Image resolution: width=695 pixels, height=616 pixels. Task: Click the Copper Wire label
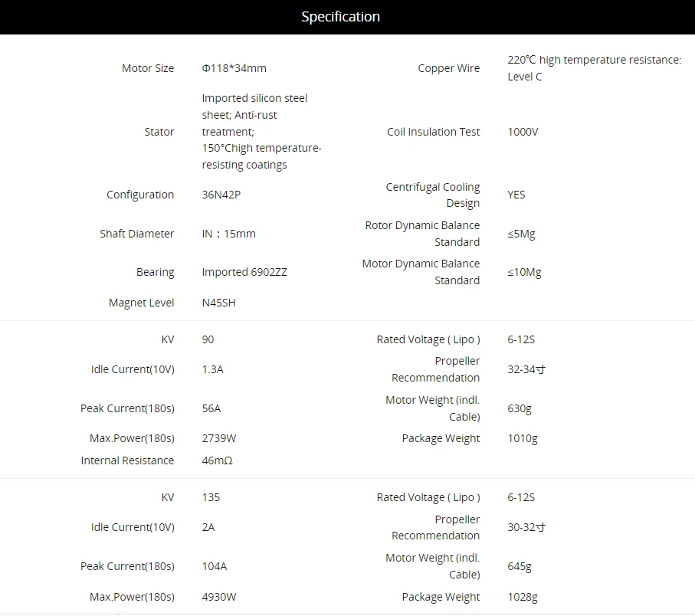(x=449, y=68)
